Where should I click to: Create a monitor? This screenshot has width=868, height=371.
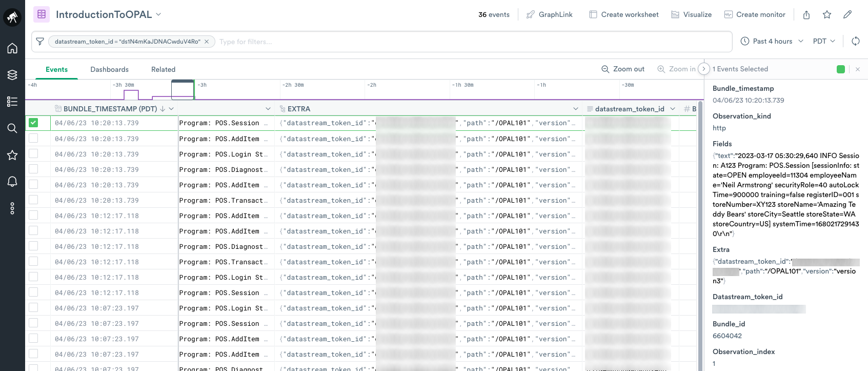point(755,14)
